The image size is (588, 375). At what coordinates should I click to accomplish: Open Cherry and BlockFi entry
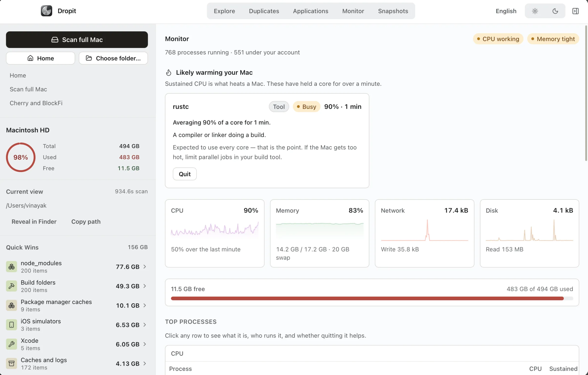pos(36,103)
